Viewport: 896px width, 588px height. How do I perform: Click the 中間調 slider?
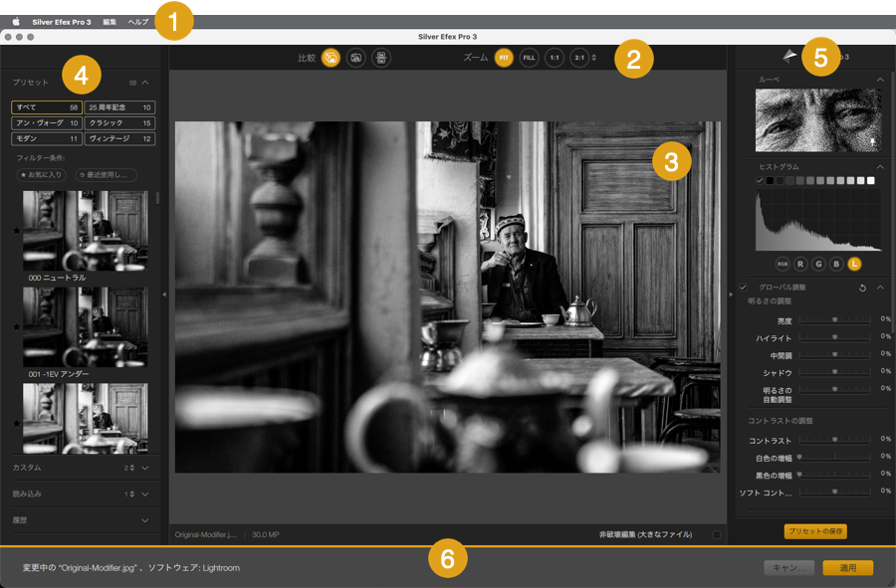pos(835,355)
